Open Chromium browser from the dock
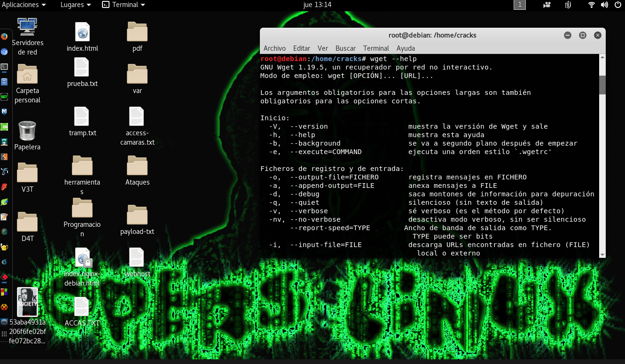The image size is (625, 364). (4, 52)
